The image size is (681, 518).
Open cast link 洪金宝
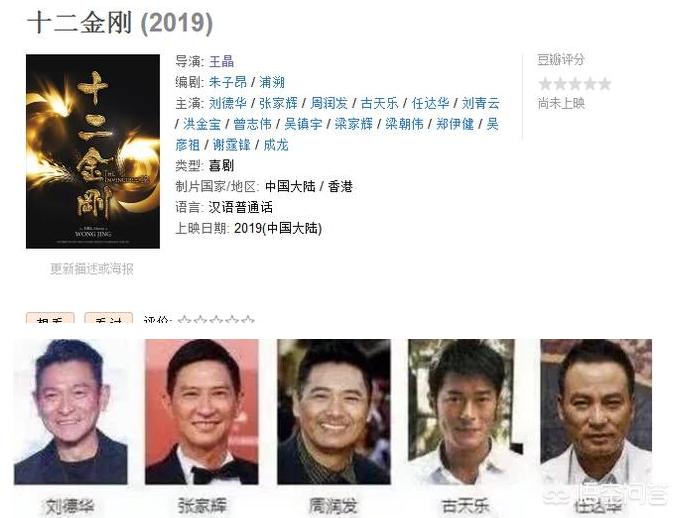tap(202, 124)
